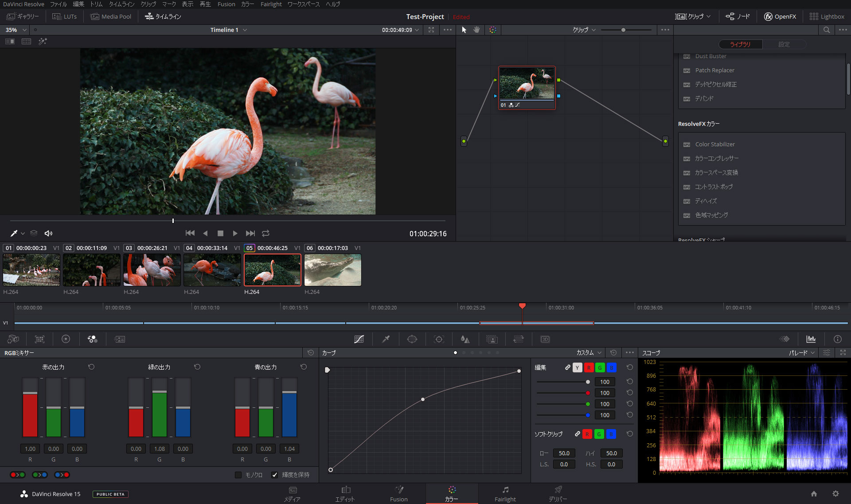Toggle curve editing for Y channel
This screenshot has width=851, height=504.
pyautogui.click(x=577, y=367)
